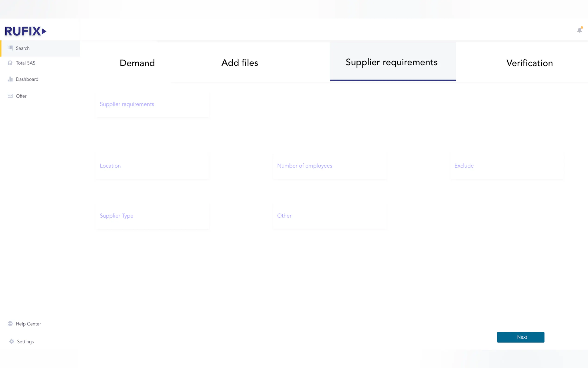
Task: Click the Dashboard bar chart icon
Action: (x=10, y=79)
